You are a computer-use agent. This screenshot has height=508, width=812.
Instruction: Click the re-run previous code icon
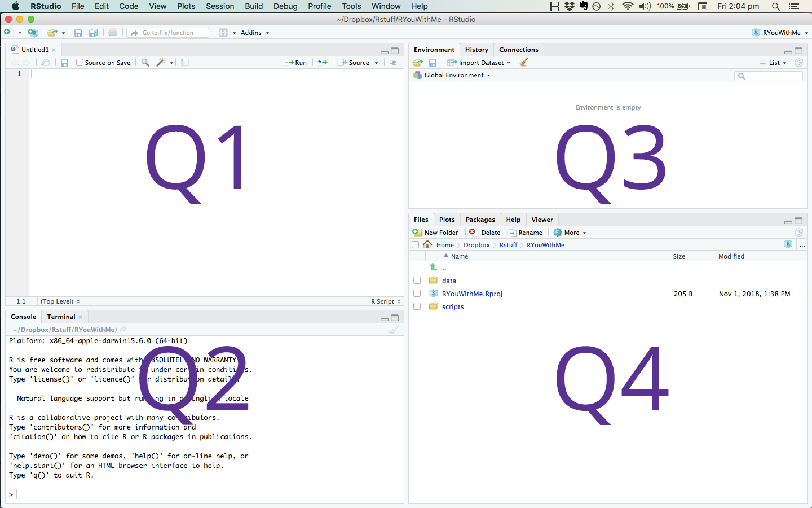click(x=323, y=63)
